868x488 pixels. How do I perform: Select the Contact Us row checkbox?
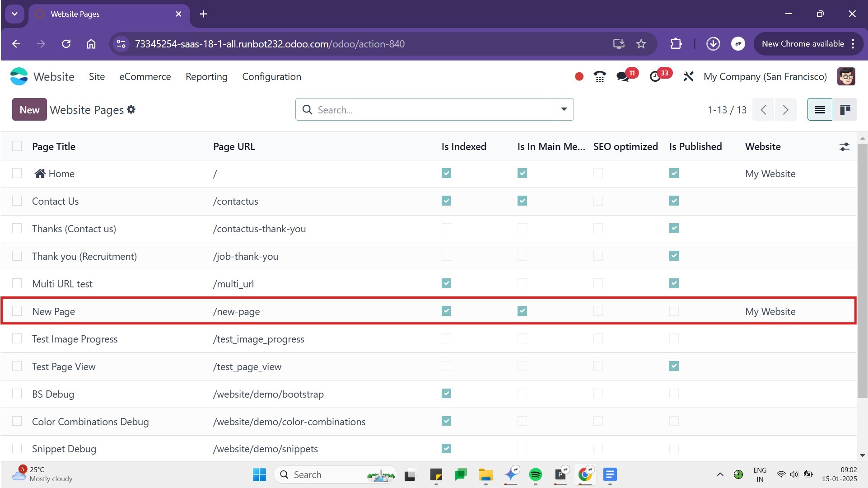[x=17, y=201]
